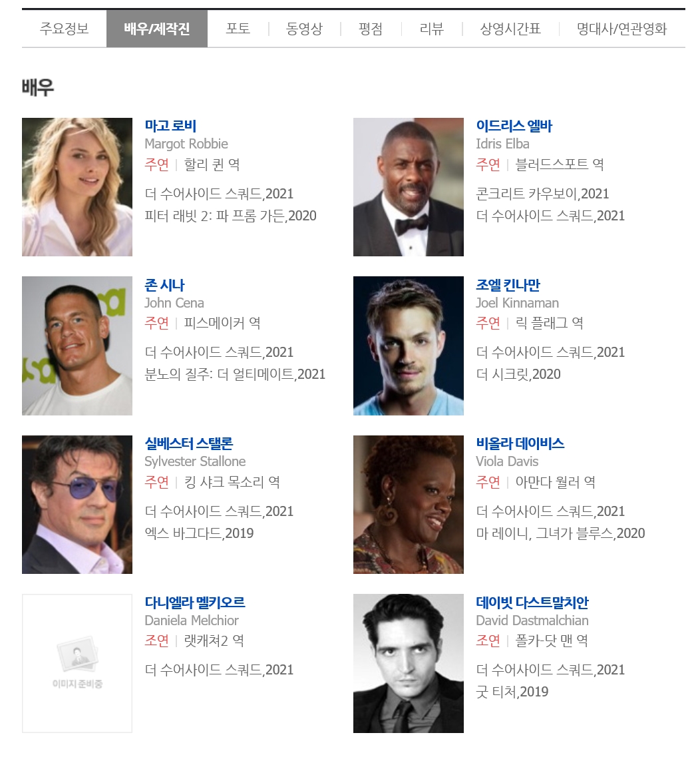Image resolution: width=700 pixels, height=759 pixels.
Task: Click Viola Davis's profile photo
Action: pos(409,505)
